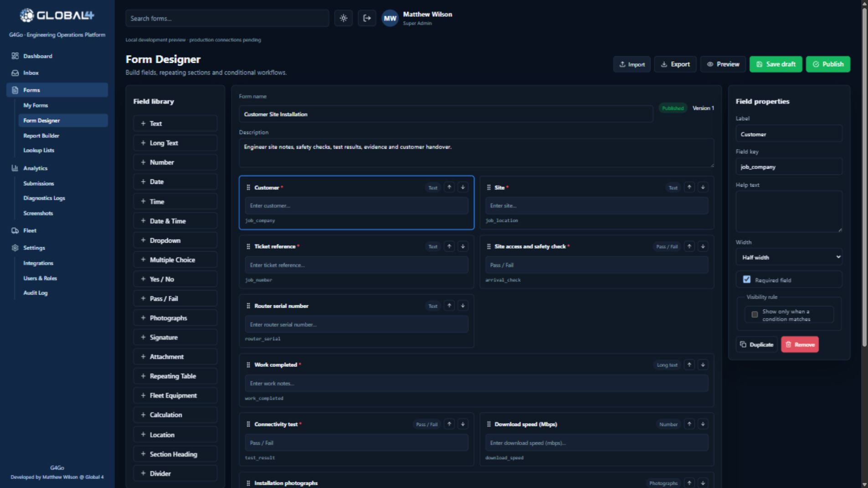The height and width of the screenshot is (488, 868).
Task: Click the Global4 logo
Action: pos(57,15)
